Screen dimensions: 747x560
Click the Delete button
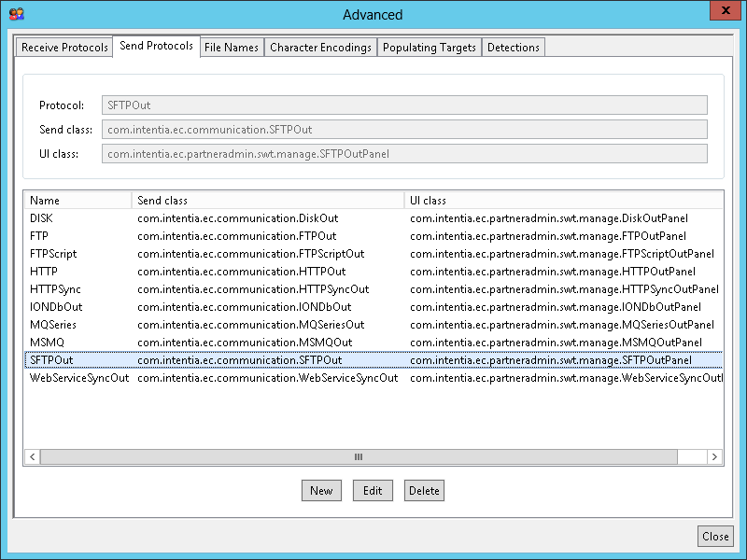click(x=424, y=491)
